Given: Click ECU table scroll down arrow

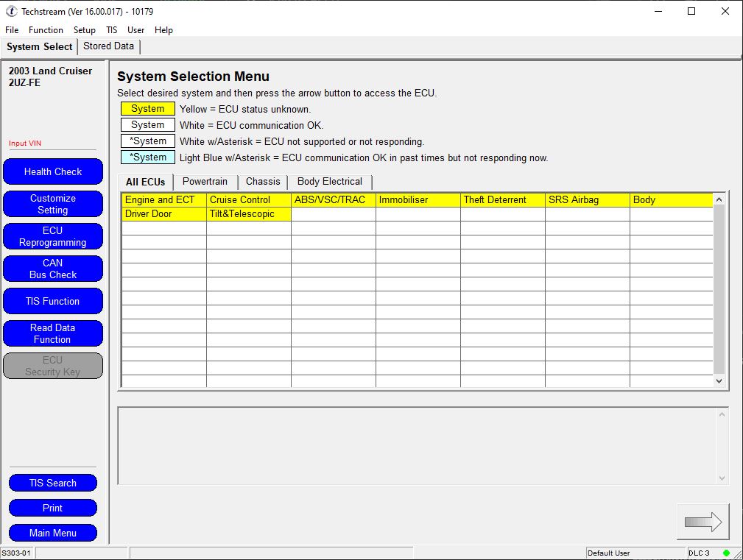Looking at the screenshot, I should tap(719, 380).
